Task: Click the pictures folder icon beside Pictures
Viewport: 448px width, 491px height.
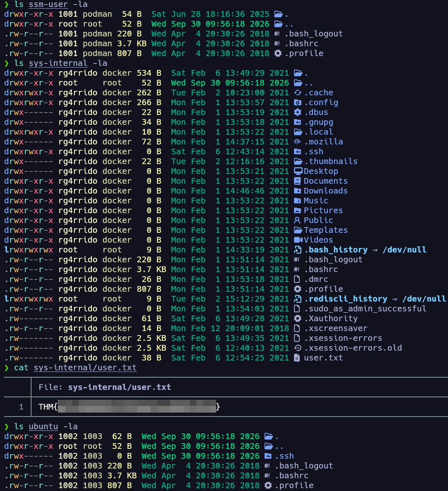Action: [x=298, y=211]
